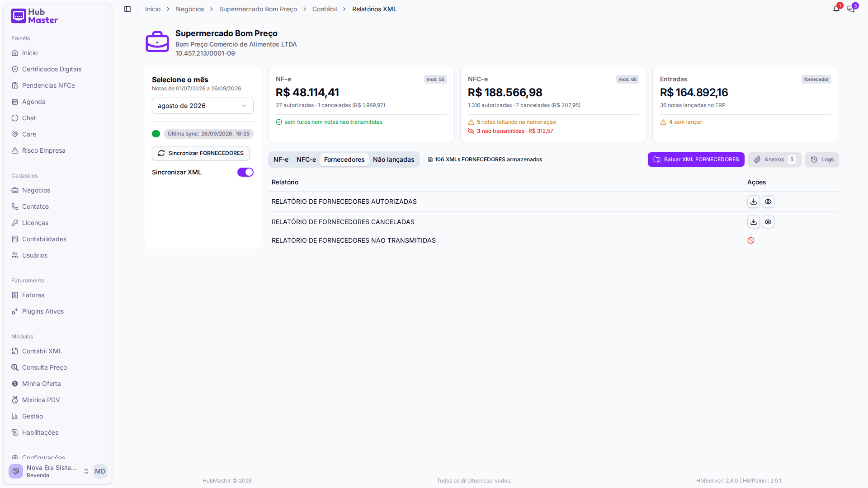Open Contatos in the sidebar
Image resolution: width=868 pixels, height=488 pixels.
(x=58, y=206)
